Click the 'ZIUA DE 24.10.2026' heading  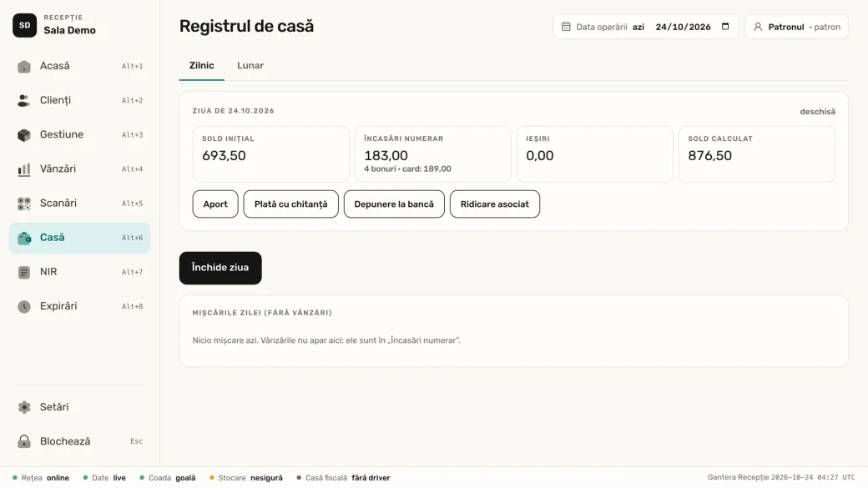tap(233, 111)
